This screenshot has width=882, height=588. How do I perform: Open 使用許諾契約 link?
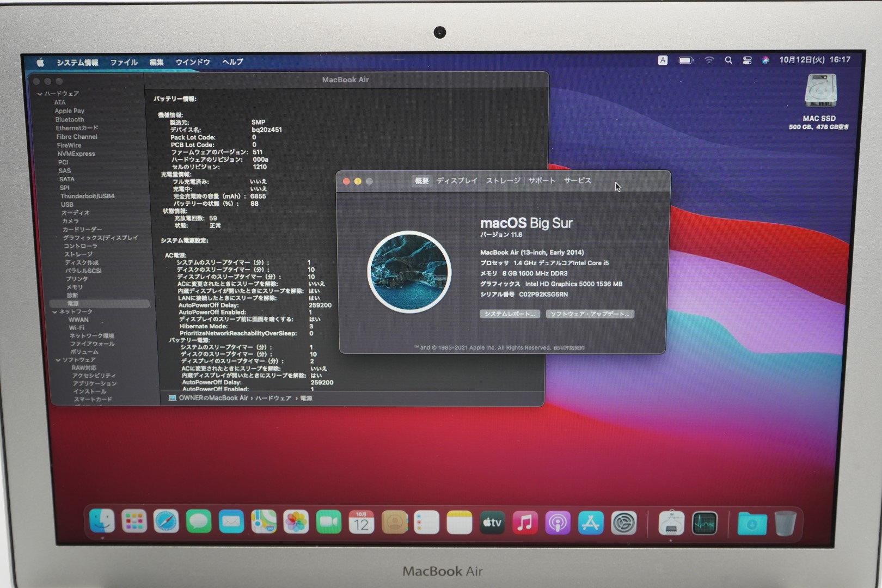[569, 348]
